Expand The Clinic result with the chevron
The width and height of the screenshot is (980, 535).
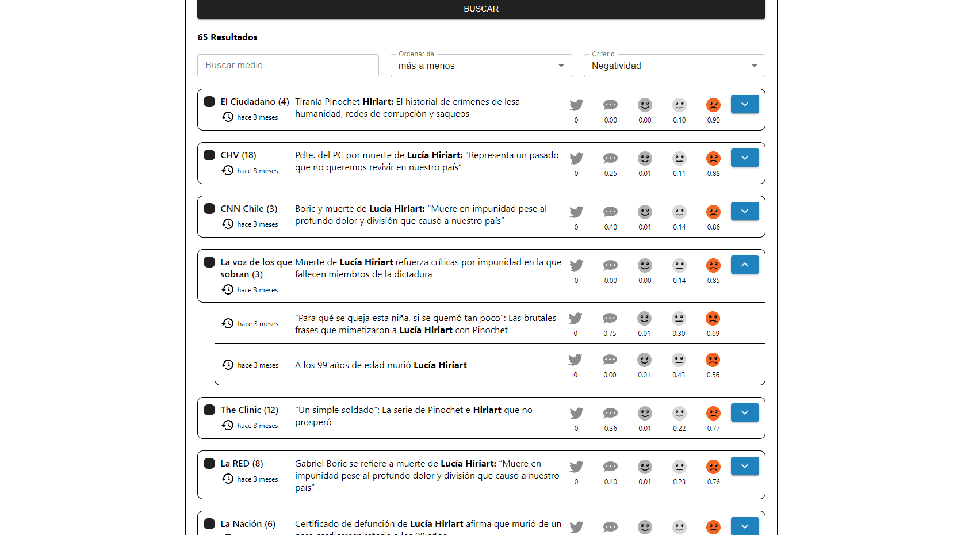[x=745, y=412]
